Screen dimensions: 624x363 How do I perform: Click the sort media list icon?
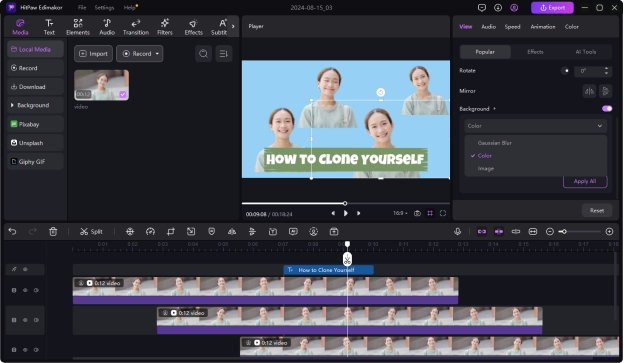coord(224,53)
